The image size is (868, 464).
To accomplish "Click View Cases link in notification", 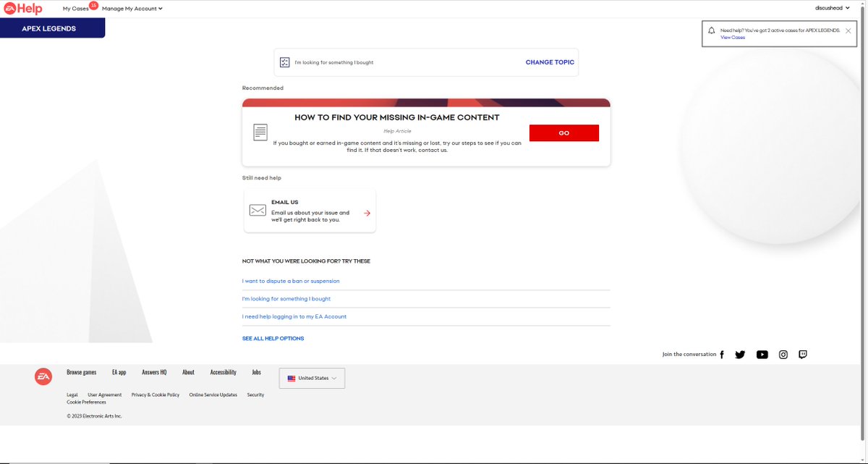I will pyautogui.click(x=733, y=37).
